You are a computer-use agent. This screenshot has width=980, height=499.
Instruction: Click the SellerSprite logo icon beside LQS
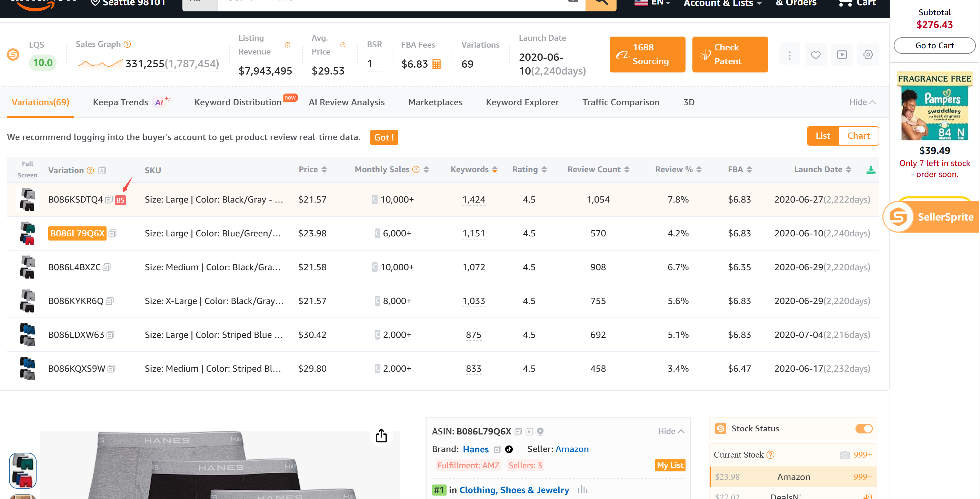click(13, 55)
